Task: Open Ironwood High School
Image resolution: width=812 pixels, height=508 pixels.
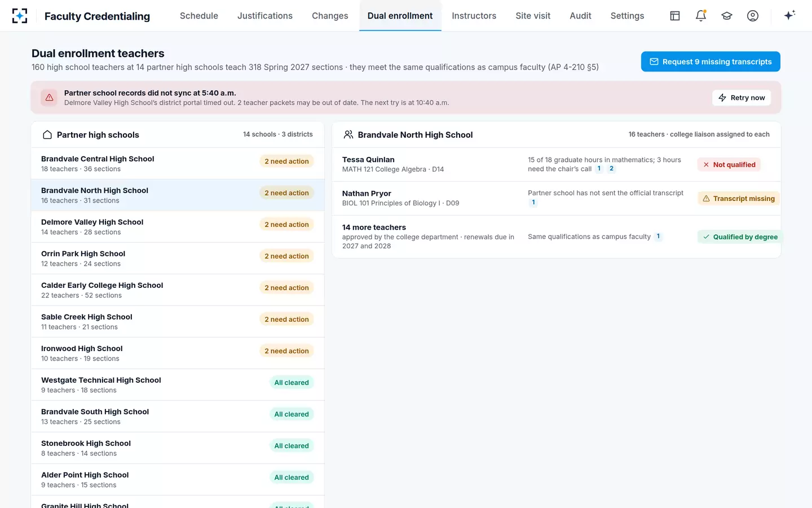Action: [178, 353]
